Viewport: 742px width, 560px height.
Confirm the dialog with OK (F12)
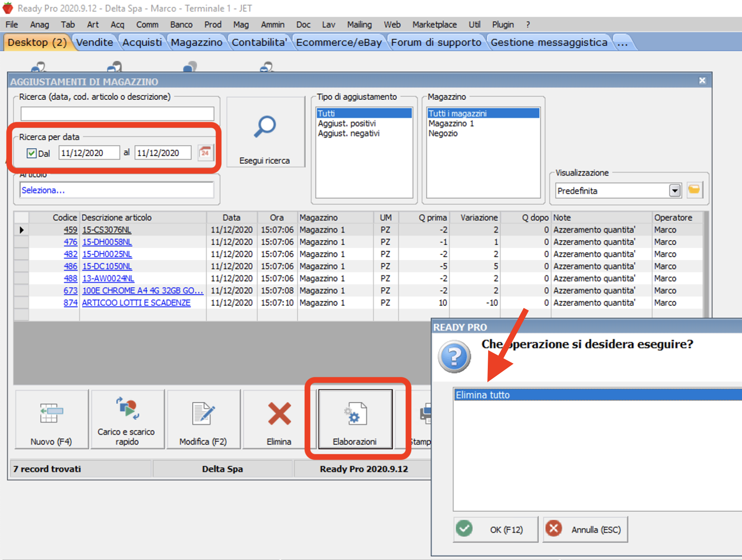495,529
